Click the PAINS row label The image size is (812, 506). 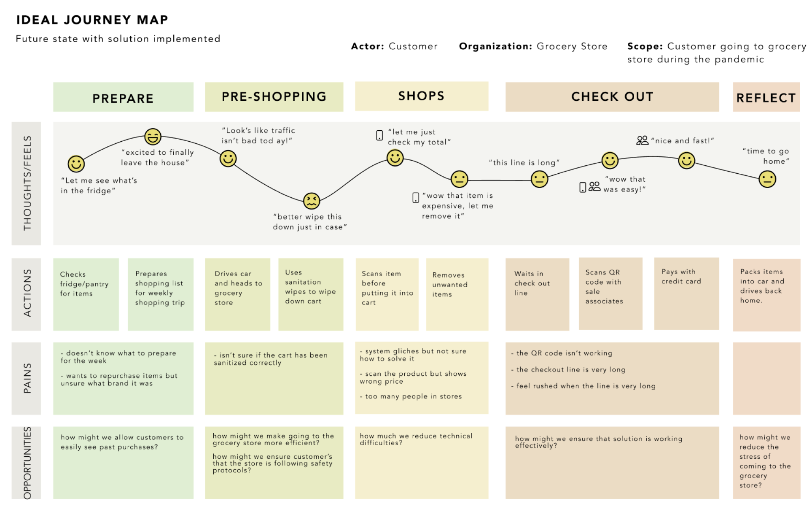pos(27,378)
